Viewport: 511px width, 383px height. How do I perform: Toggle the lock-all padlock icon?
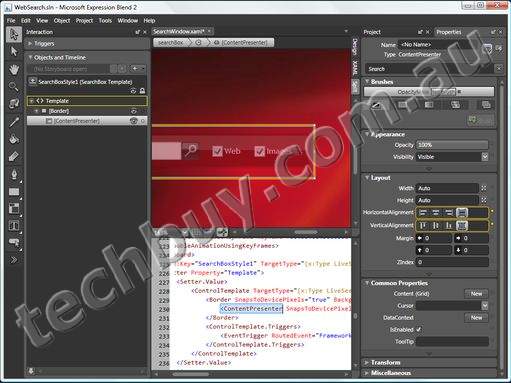point(142,91)
